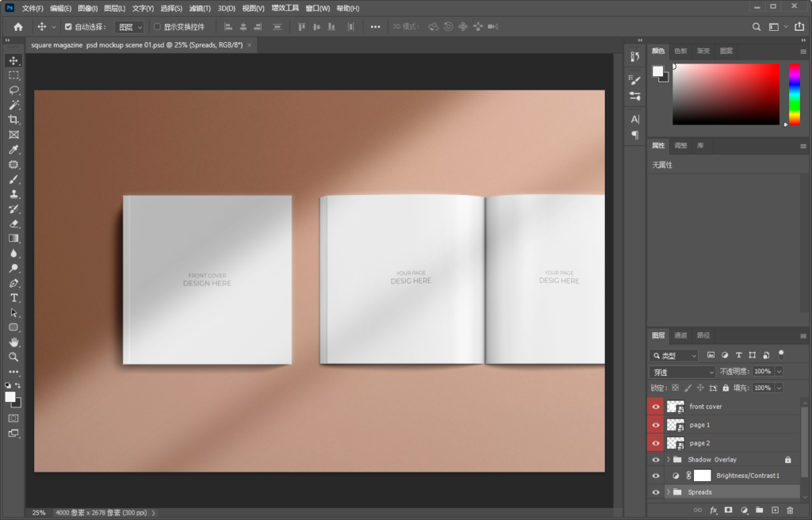Create a new layer
This screenshot has width=812, height=520.
click(775, 510)
